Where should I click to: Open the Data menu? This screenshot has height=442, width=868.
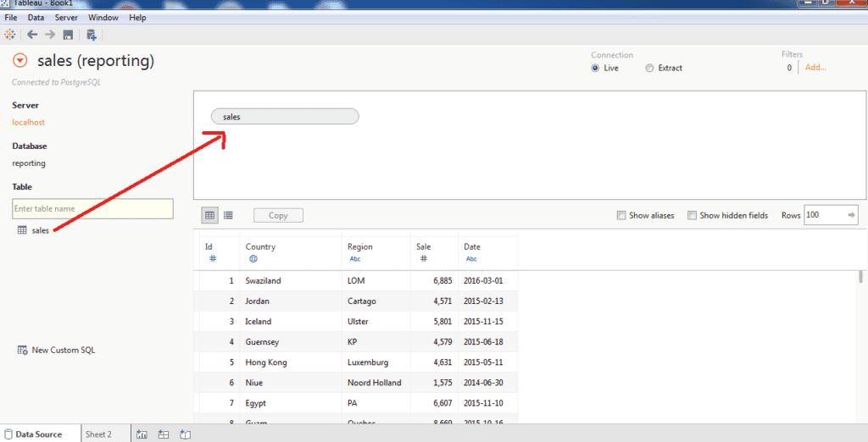pos(36,18)
